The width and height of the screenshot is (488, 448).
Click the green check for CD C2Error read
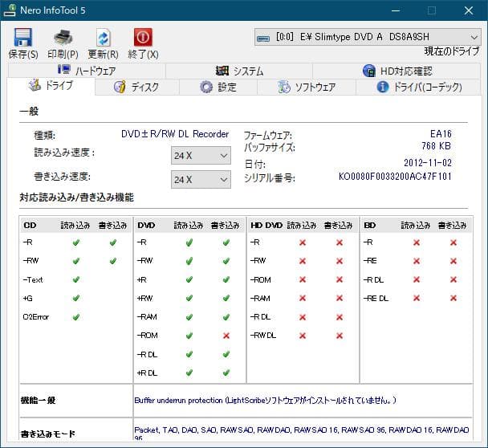pos(76,317)
